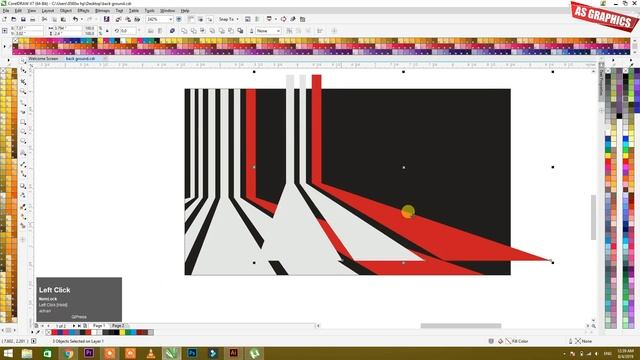
Task: Click the No Color swatch in document palette
Action: pyautogui.click(x=49, y=332)
